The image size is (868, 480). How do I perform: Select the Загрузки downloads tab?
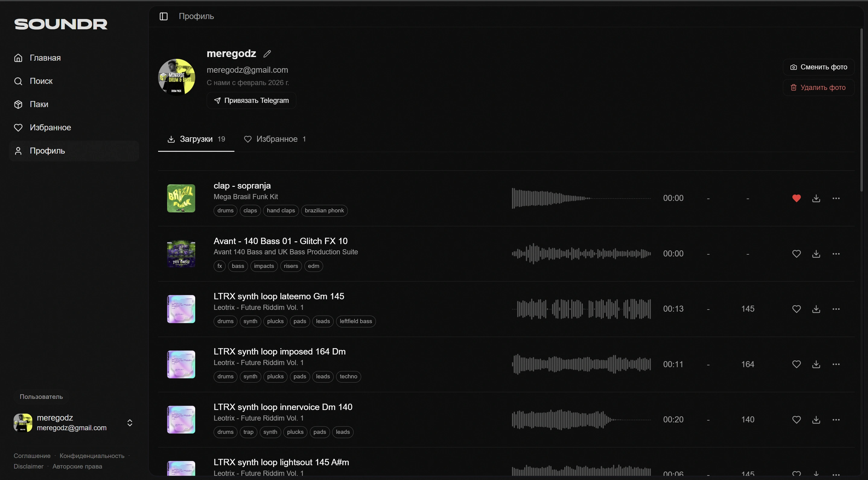click(x=196, y=139)
